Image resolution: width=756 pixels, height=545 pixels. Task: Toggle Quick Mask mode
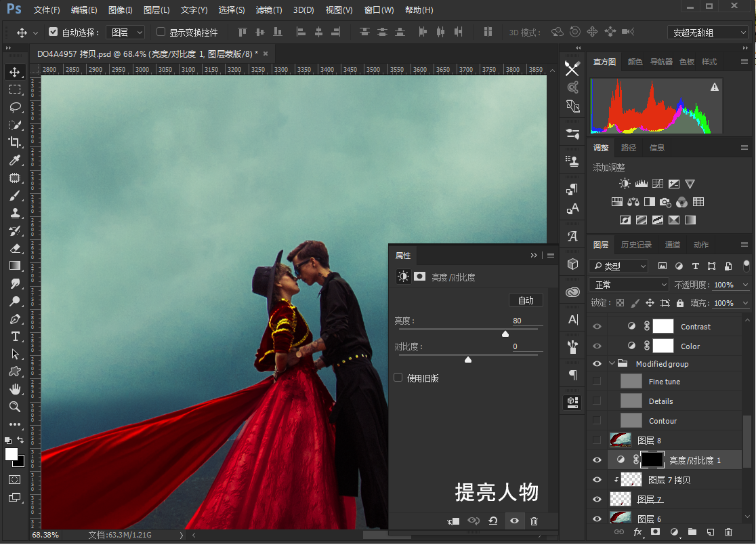point(15,479)
